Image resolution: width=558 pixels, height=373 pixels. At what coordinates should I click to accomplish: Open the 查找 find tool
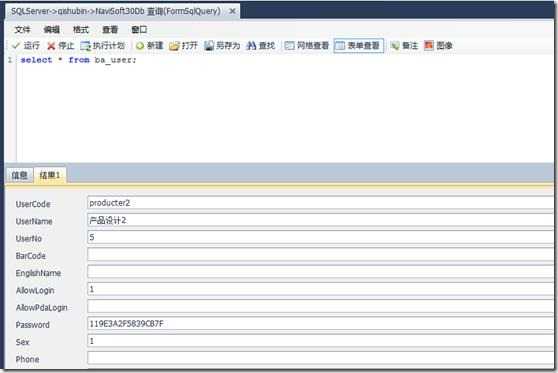pyautogui.click(x=261, y=46)
